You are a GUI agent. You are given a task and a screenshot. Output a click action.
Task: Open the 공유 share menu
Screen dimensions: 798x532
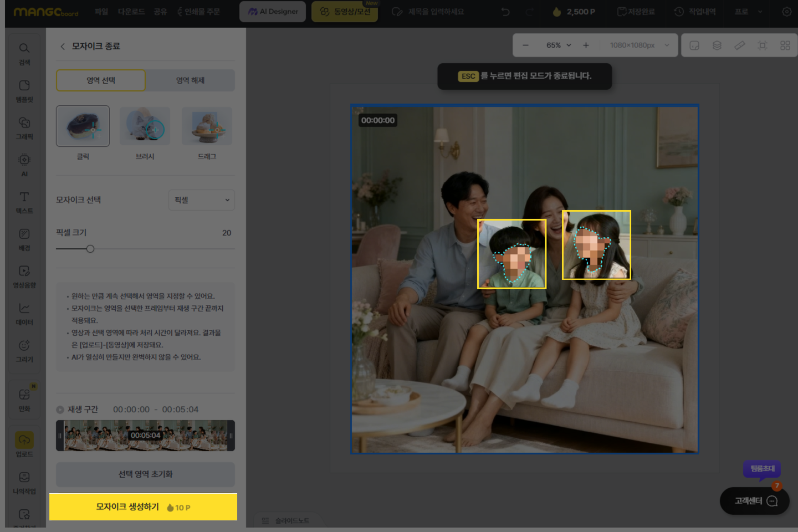[160, 12]
